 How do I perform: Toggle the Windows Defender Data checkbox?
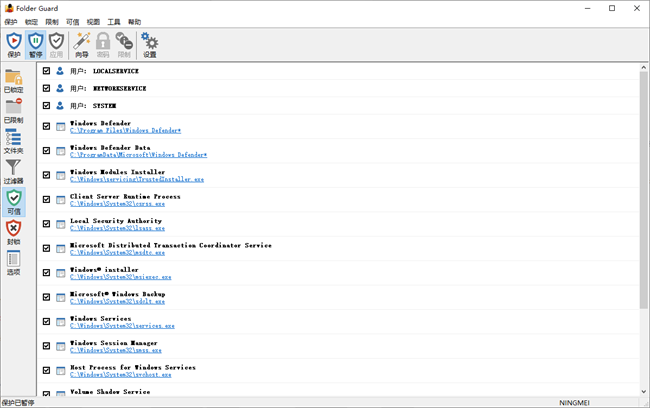click(47, 151)
